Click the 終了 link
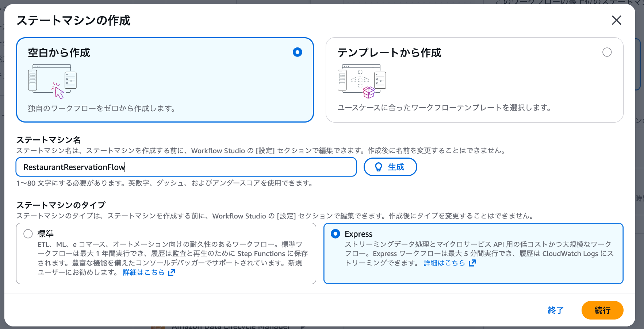The image size is (644, 329). click(556, 310)
